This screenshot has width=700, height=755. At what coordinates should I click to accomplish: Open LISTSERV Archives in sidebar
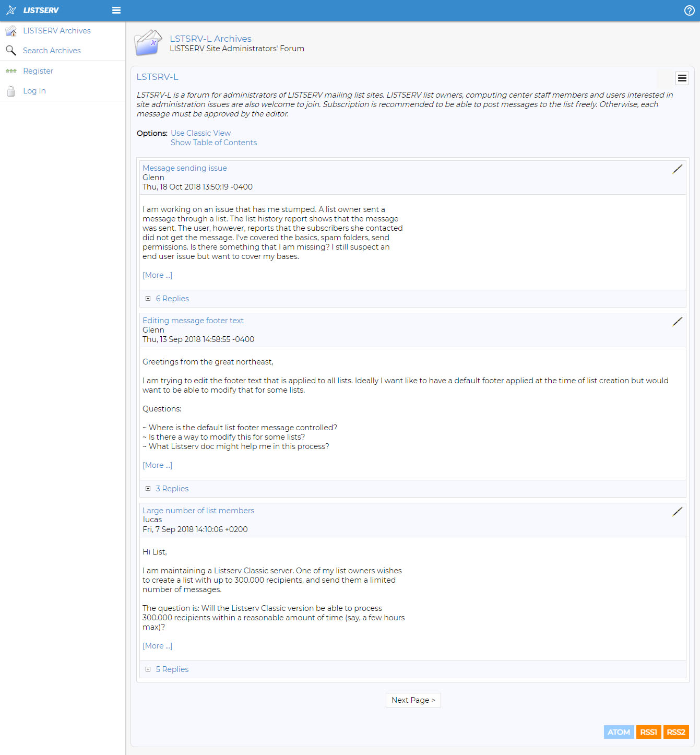click(57, 31)
